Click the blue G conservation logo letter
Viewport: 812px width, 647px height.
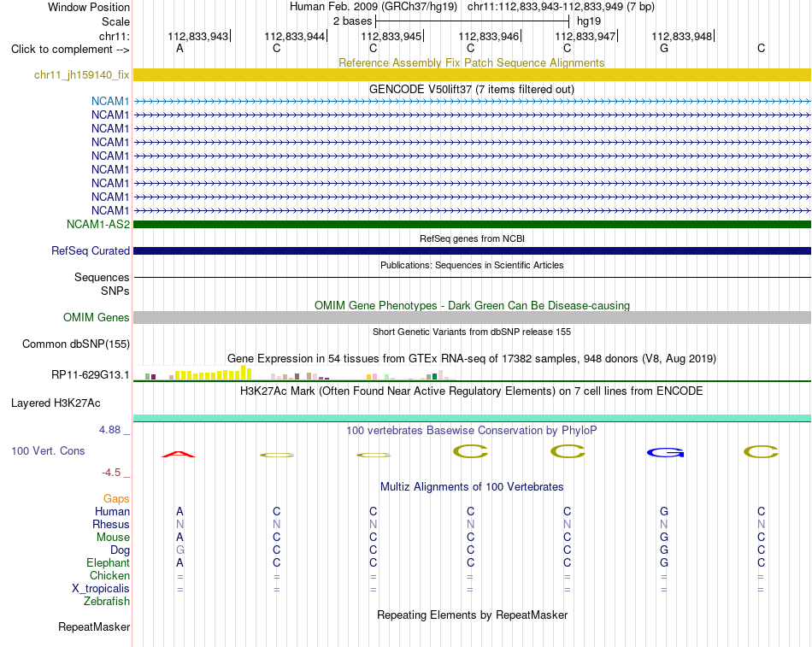point(666,453)
